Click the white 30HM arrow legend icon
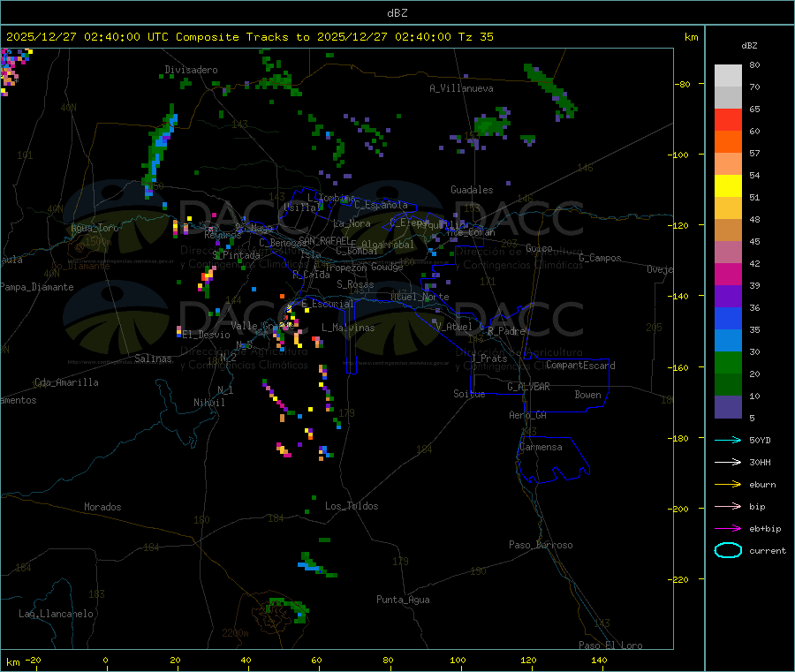This screenshot has width=795, height=672. point(728,462)
